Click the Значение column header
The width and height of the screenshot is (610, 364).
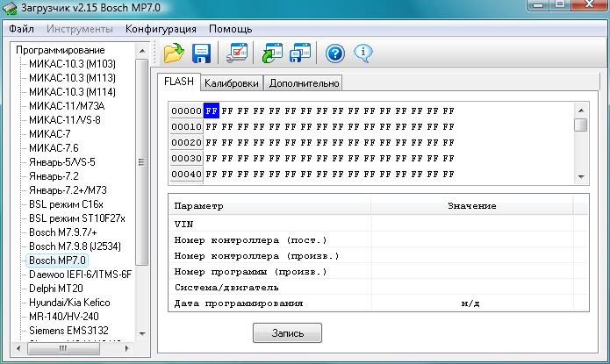472,206
